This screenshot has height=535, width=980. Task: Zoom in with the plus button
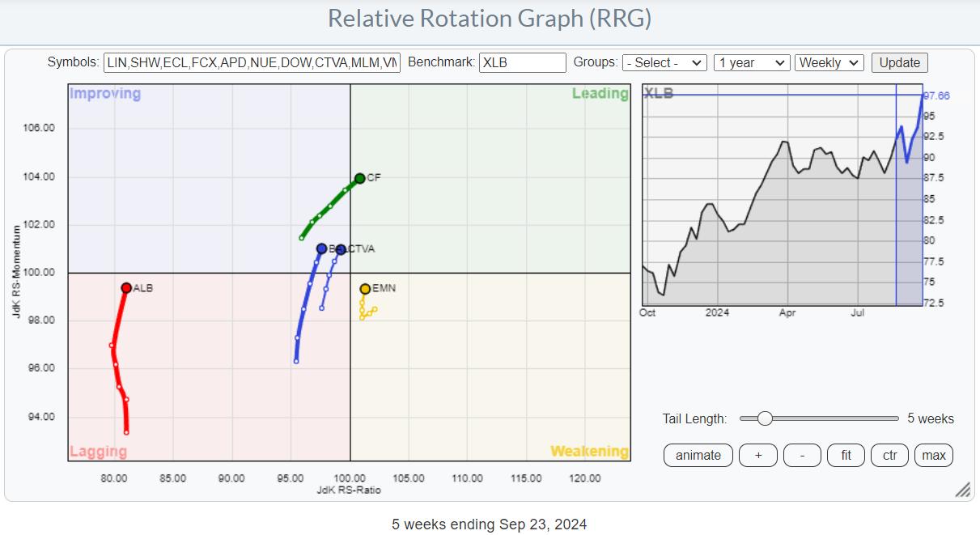point(758,456)
